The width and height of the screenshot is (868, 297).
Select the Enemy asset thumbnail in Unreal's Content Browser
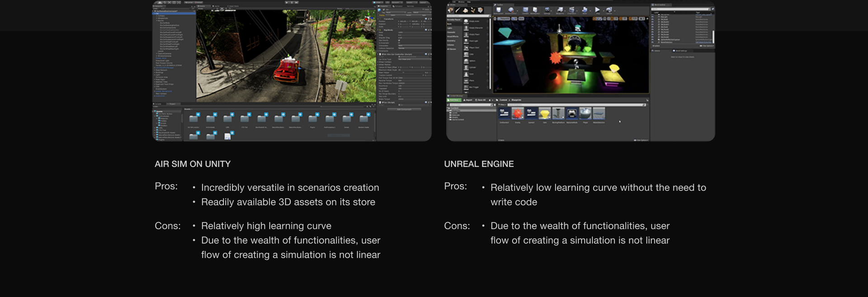[518, 113]
